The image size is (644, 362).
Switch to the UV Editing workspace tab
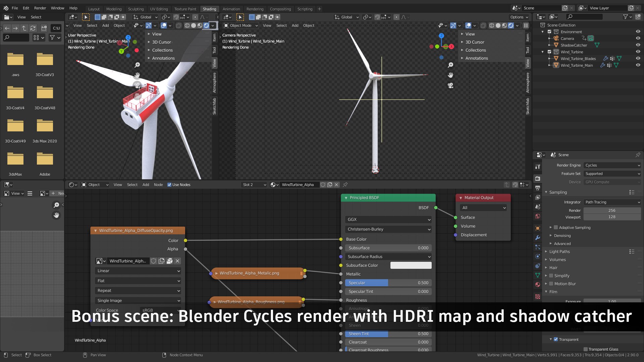(159, 9)
